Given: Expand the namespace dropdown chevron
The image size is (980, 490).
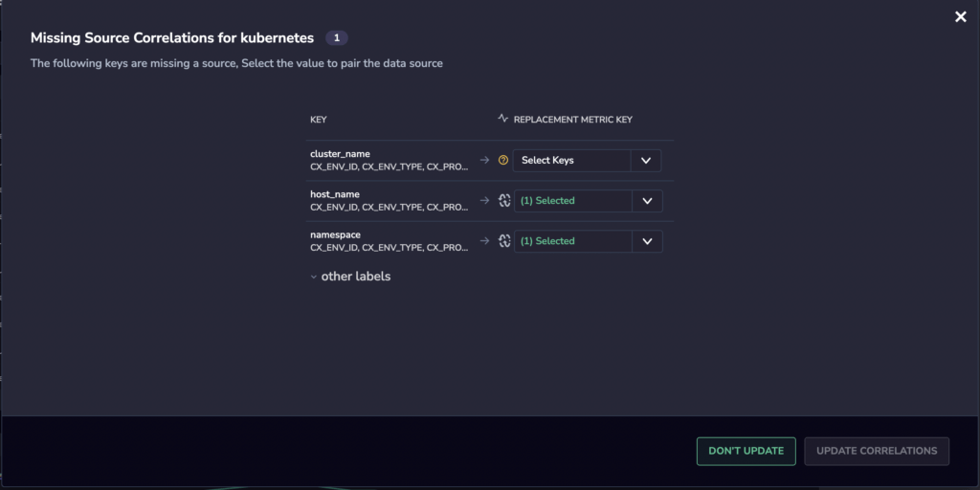Looking at the screenshot, I should coord(648,241).
